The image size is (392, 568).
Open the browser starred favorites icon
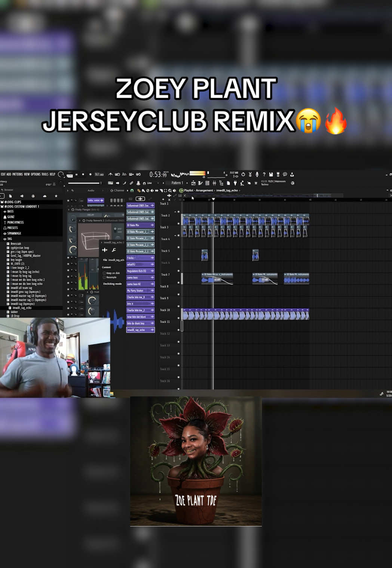coord(56,196)
